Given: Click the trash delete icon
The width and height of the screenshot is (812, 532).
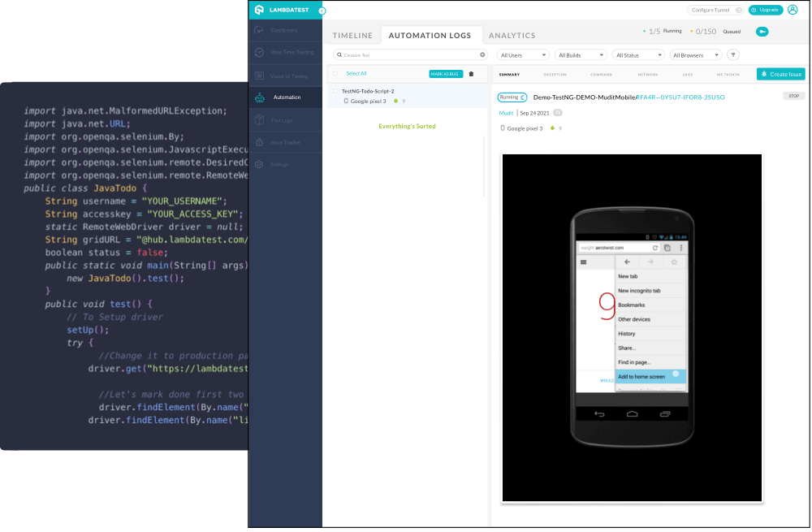Looking at the screenshot, I should click(x=471, y=74).
